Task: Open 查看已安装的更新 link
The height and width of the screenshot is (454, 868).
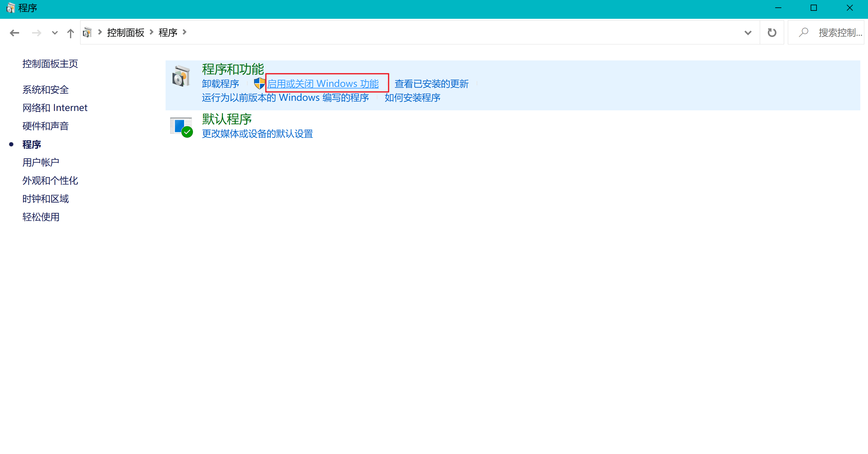Action: pos(431,84)
